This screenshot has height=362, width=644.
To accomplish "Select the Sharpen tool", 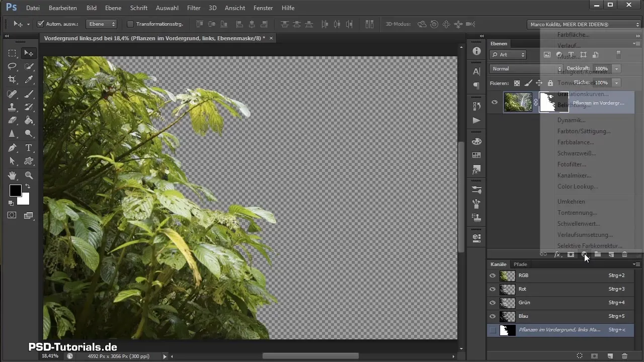I will tap(12, 134).
